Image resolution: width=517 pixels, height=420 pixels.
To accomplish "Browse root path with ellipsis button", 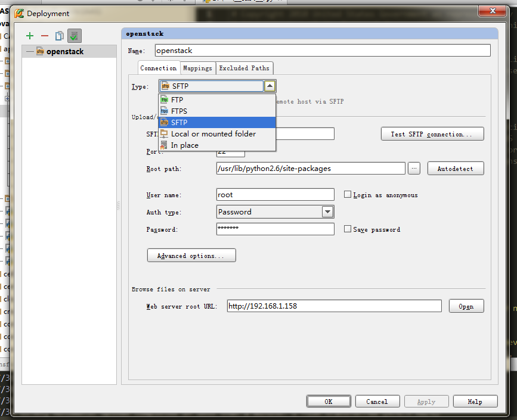I will pos(414,169).
